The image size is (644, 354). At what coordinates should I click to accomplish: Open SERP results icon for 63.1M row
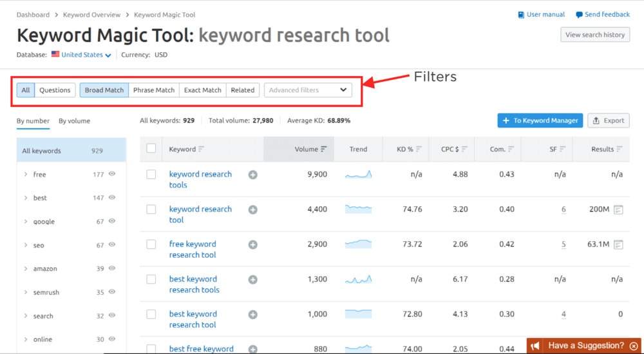(x=618, y=244)
